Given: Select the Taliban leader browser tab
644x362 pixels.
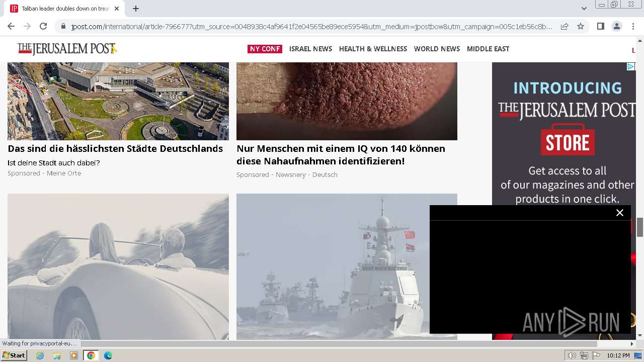Looking at the screenshot, I should pyautogui.click(x=65, y=9).
